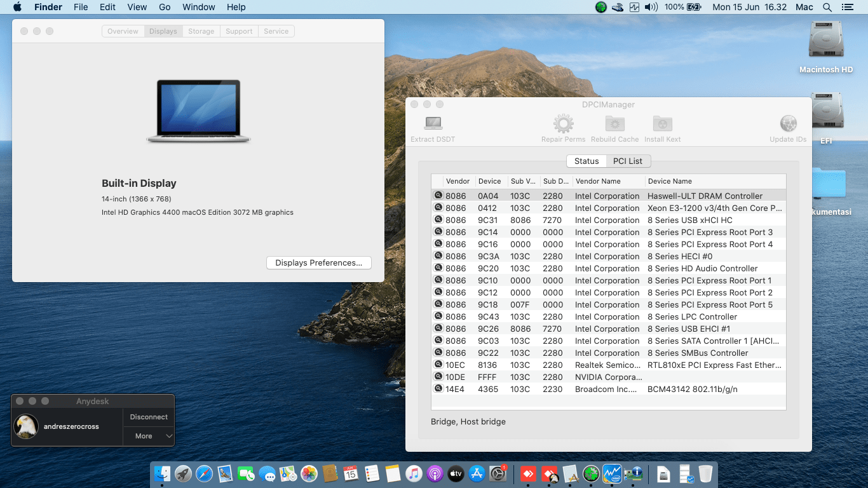
Task: Click Extract DSDT in DPCIManager toolbar
Action: [433, 129]
